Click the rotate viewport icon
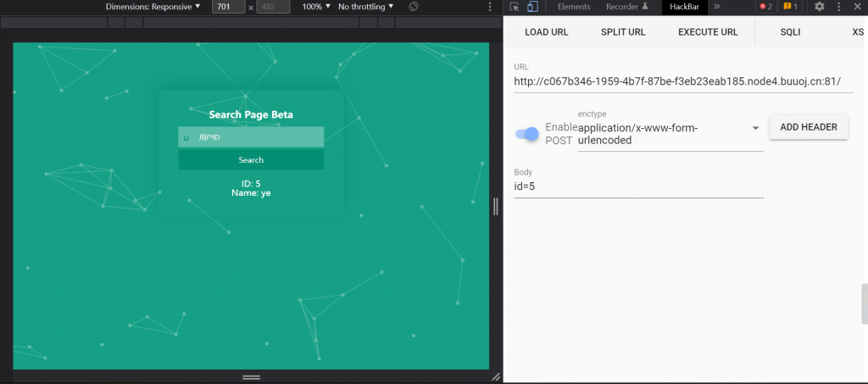Viewport: 868px width, 384px height. click(414, 7)
